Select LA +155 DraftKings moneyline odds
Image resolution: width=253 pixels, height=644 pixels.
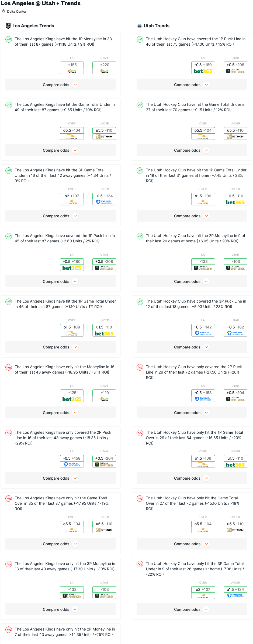(72, 68)
